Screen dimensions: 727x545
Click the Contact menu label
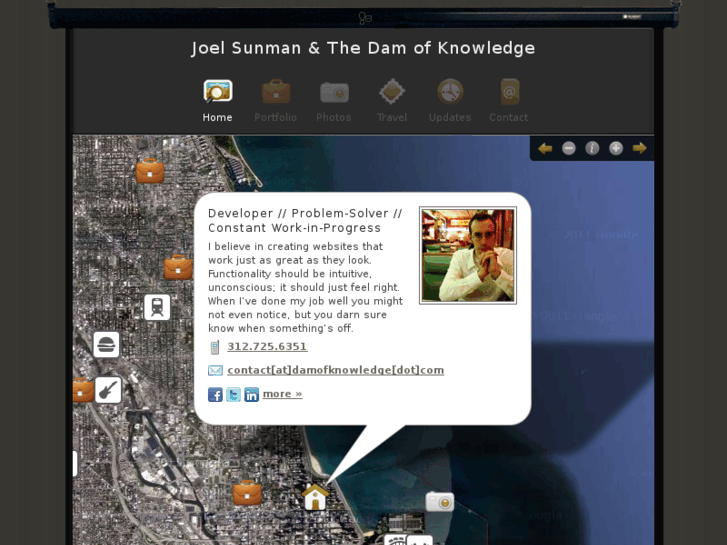point(509,117)
